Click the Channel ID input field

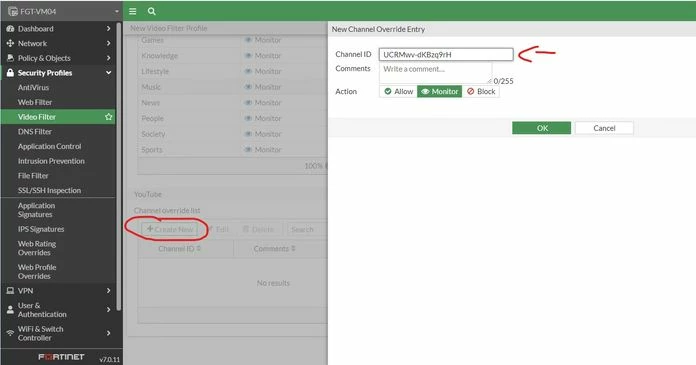tap(446, 55)
